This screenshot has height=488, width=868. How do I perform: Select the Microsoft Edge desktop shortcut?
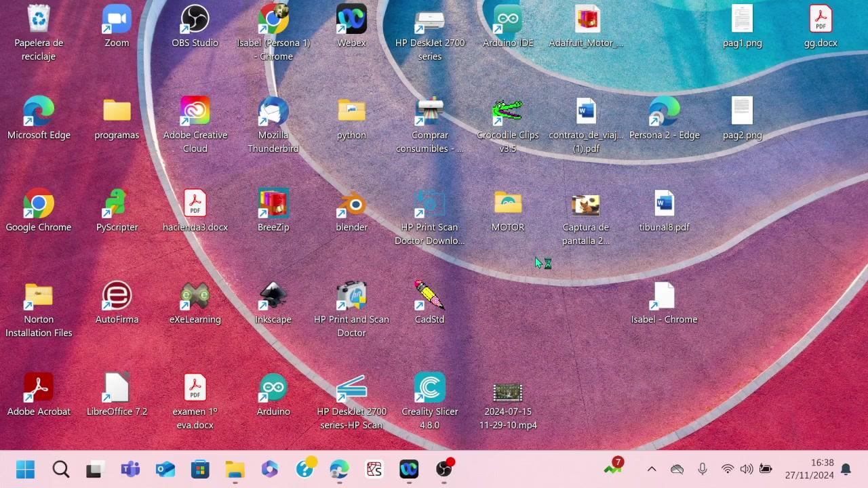[x=39, y=119]
